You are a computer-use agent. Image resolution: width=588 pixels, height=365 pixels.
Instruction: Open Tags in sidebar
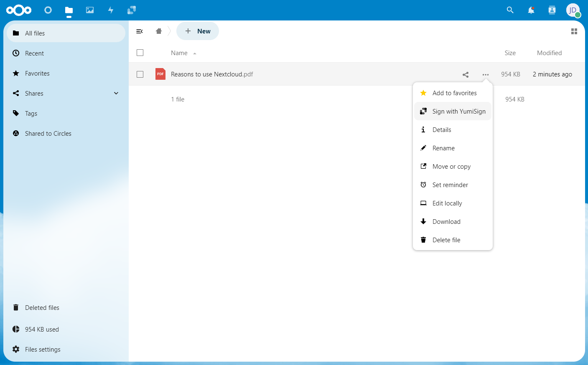pos(66,114)
